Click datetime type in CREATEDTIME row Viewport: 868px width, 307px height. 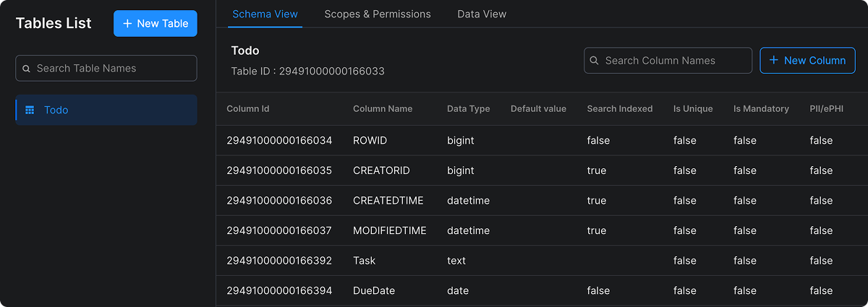[x=469, y=201]
